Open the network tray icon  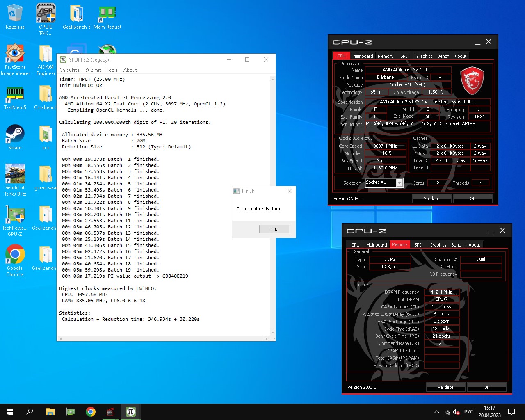pos(447,412)
